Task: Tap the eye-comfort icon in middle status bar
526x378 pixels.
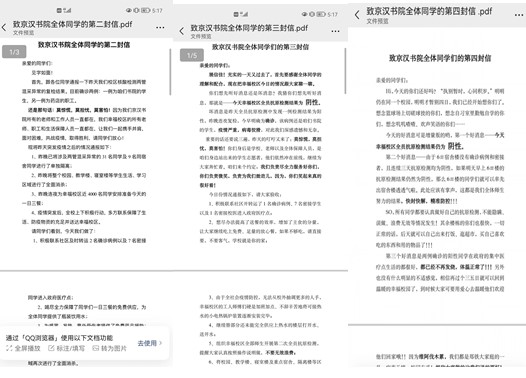Action: pos(304,14)
